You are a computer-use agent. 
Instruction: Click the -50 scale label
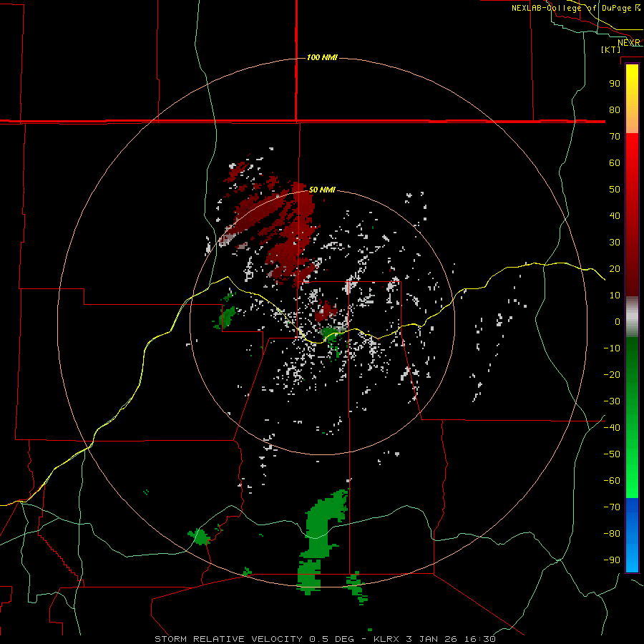(x=612, y=454)
